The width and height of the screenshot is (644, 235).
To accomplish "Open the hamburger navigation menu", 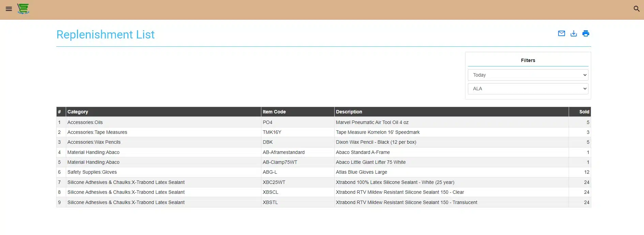I will [x=9, y=9].
